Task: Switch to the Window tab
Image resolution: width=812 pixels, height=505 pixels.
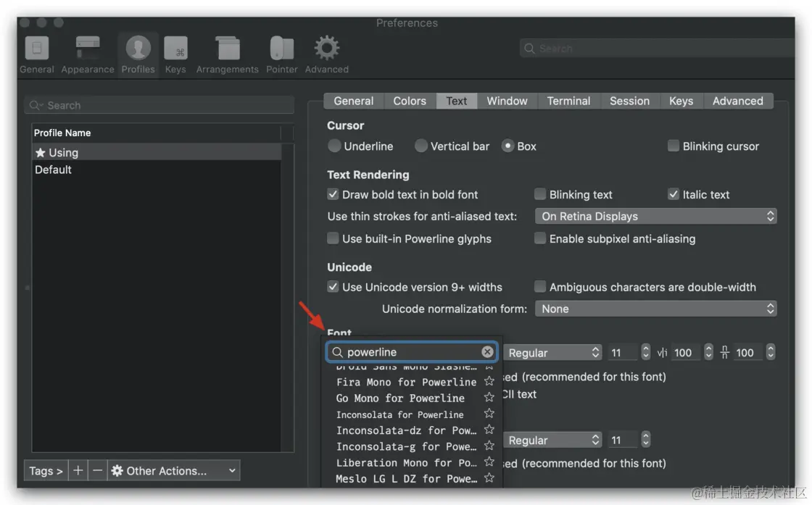Action: (507, 101)
